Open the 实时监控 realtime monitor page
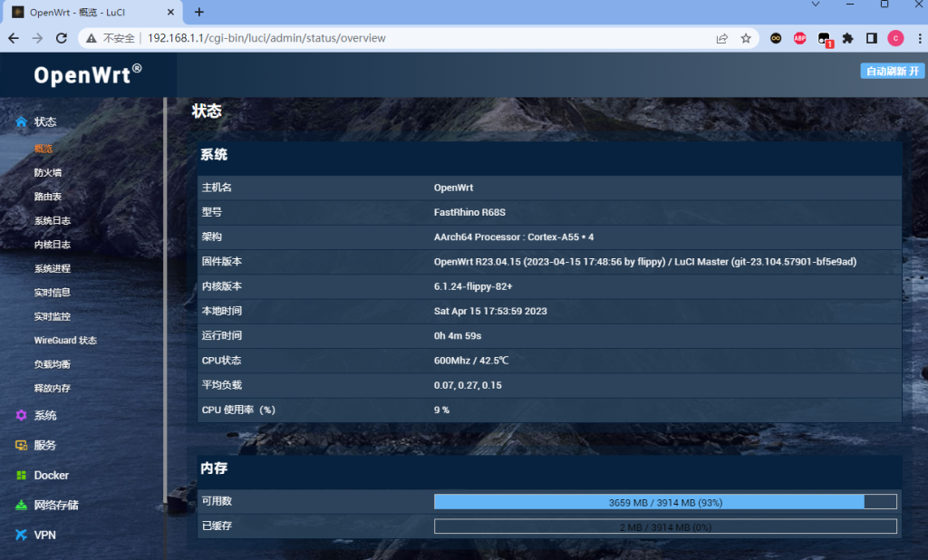This screenshot has width=928, height=560. (x=53, y=317)
